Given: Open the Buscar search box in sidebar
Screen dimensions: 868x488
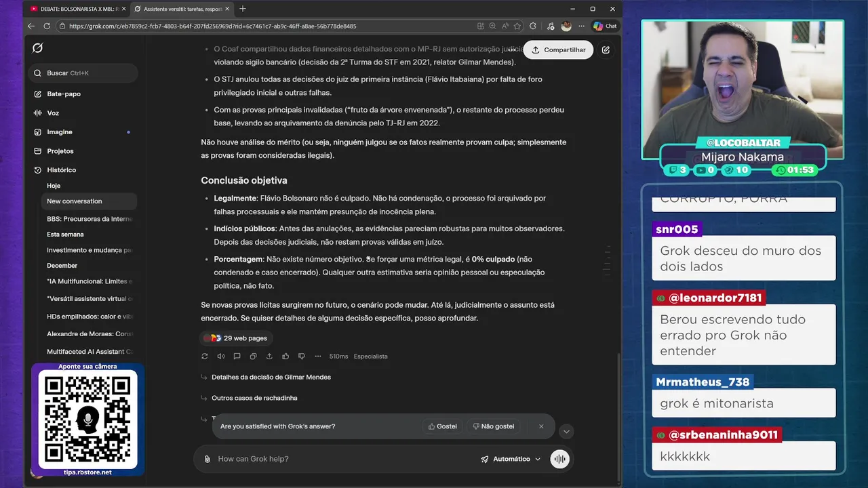Looking at the screenshot, I should point(84,73).
